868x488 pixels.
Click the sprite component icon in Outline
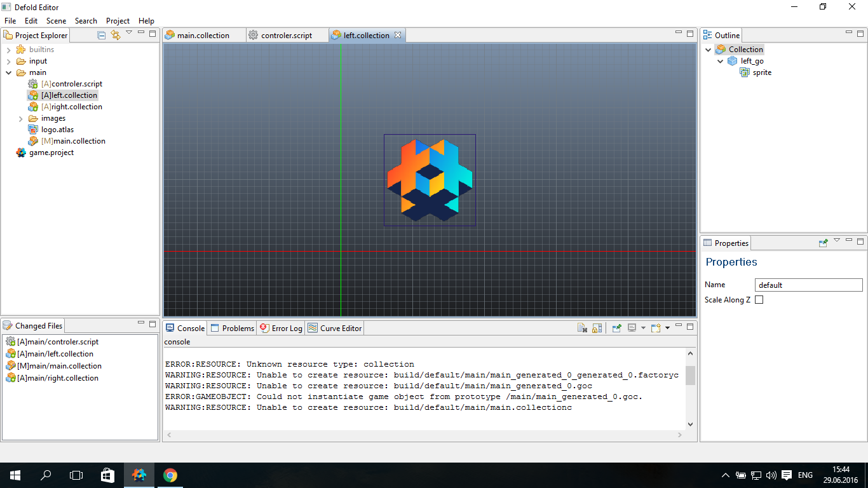(x=745, y=72)
